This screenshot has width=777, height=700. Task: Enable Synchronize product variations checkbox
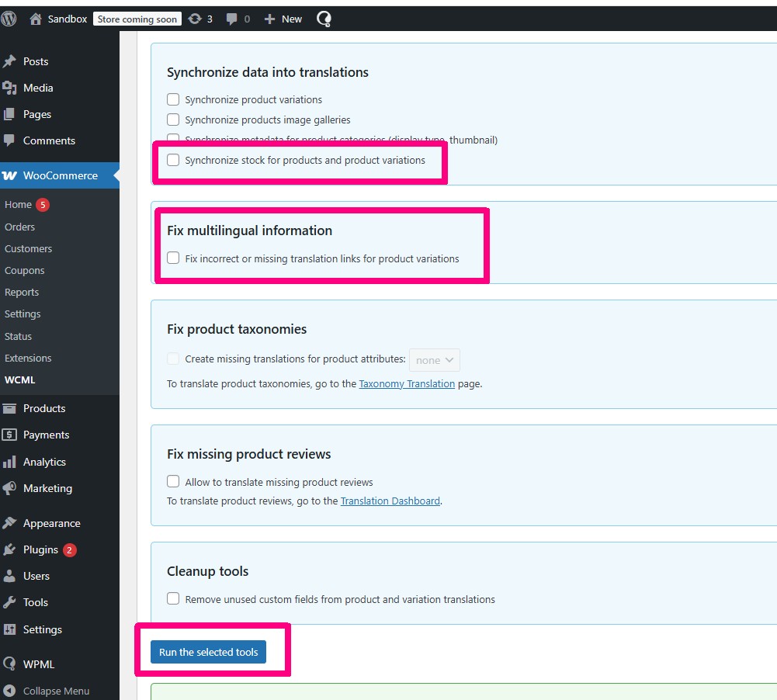point(173,99)
